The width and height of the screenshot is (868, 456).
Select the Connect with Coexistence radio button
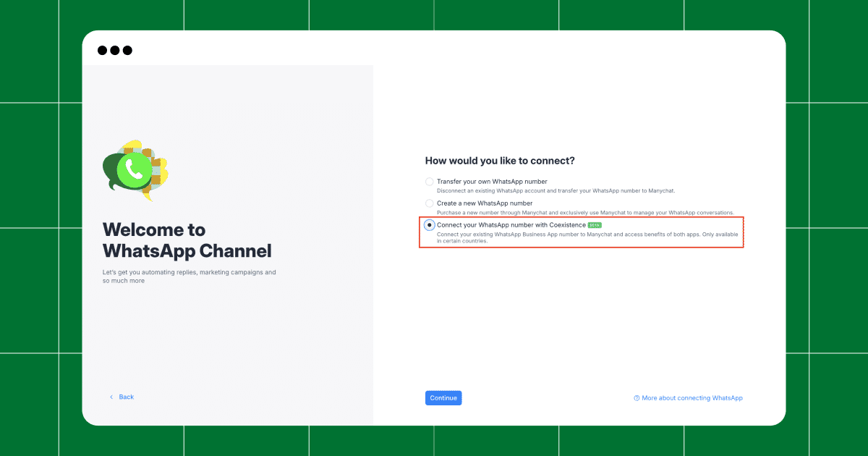pos(430,225)
